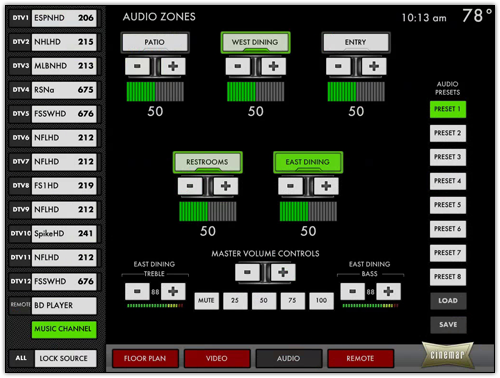Mute the master volume
The image size is (500, 378).
click(206, 301)
